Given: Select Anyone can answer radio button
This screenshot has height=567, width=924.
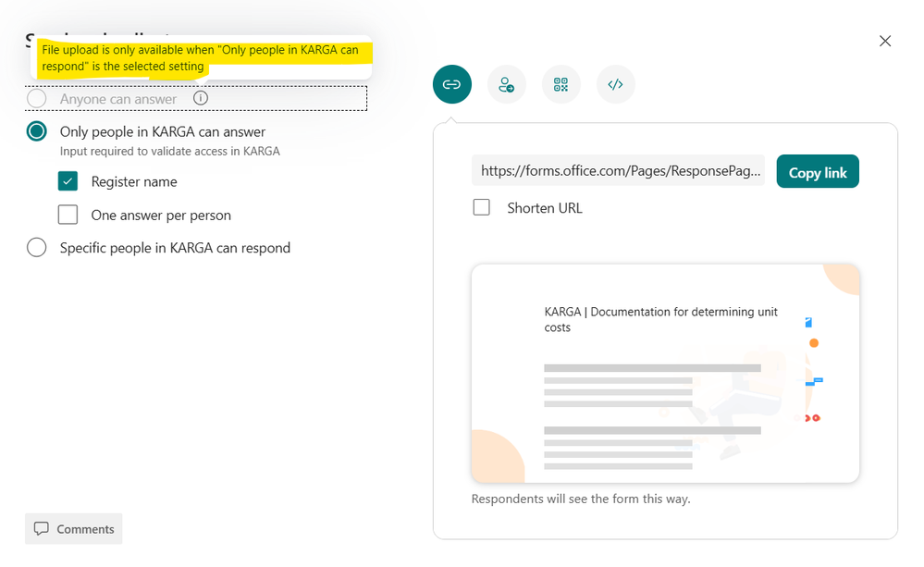Looking at the screenshot, I should click(x=37, y=98).
